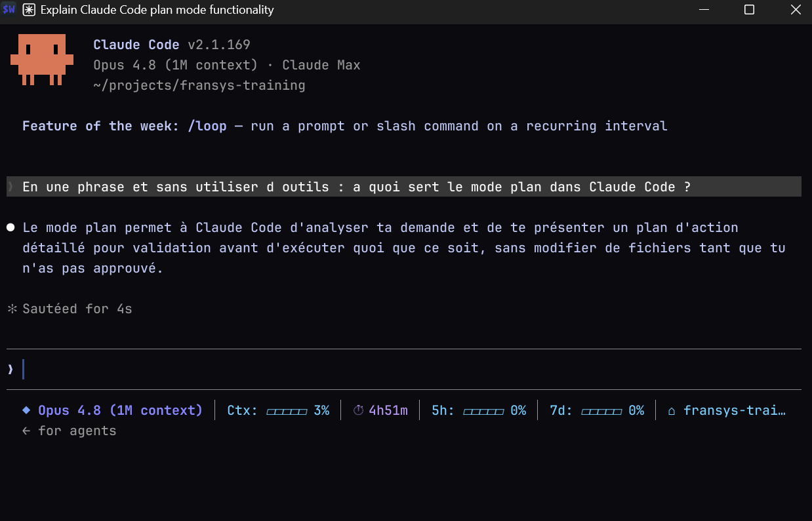Click the '3%' context percentage
812x521 pixels.
(321, 410)
